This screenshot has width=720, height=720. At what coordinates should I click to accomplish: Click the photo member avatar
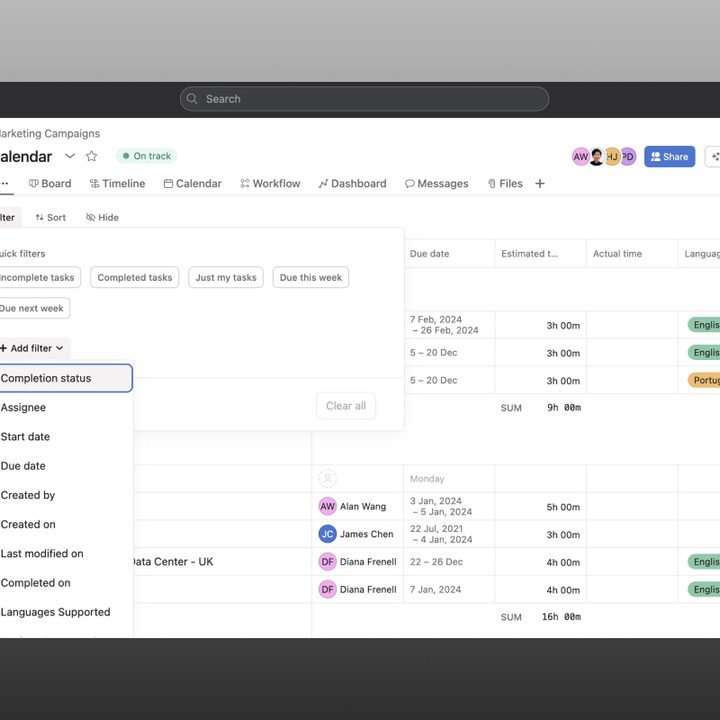[596, 157]
